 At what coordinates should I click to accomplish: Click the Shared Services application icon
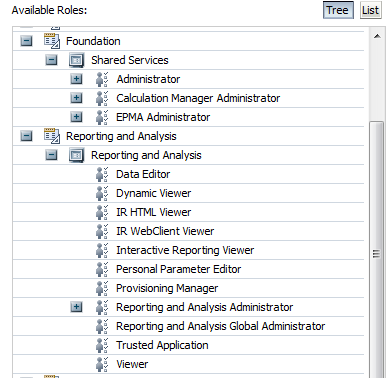[x=77, y=60]
